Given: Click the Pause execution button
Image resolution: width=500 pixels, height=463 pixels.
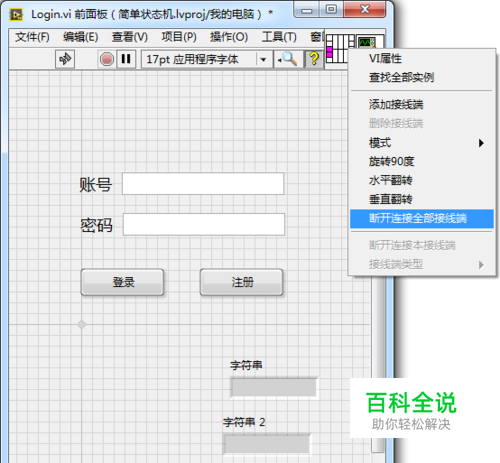Looking at the screenshot, I should tap(126, 59).
